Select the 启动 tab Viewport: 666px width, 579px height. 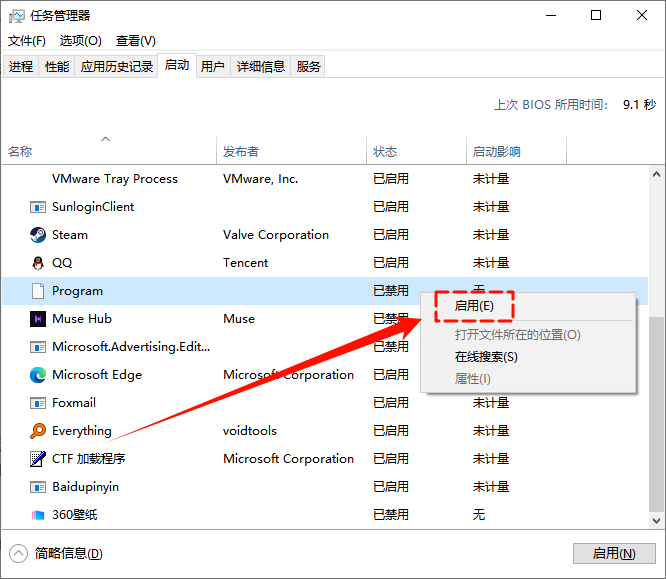177,65
